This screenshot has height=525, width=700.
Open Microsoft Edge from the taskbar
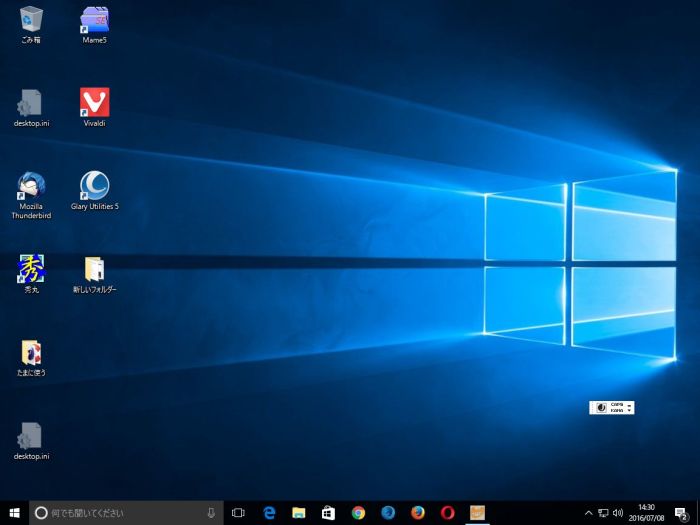[x=269, y=513]
